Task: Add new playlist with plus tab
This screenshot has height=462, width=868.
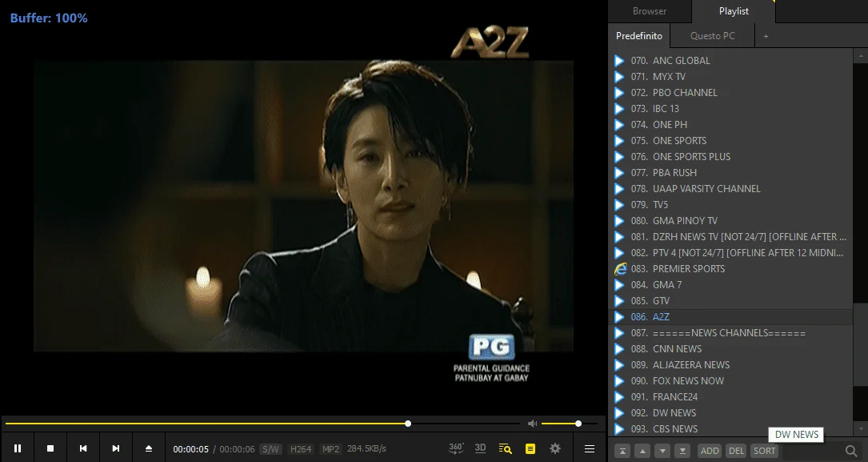Action: point(766,36)
